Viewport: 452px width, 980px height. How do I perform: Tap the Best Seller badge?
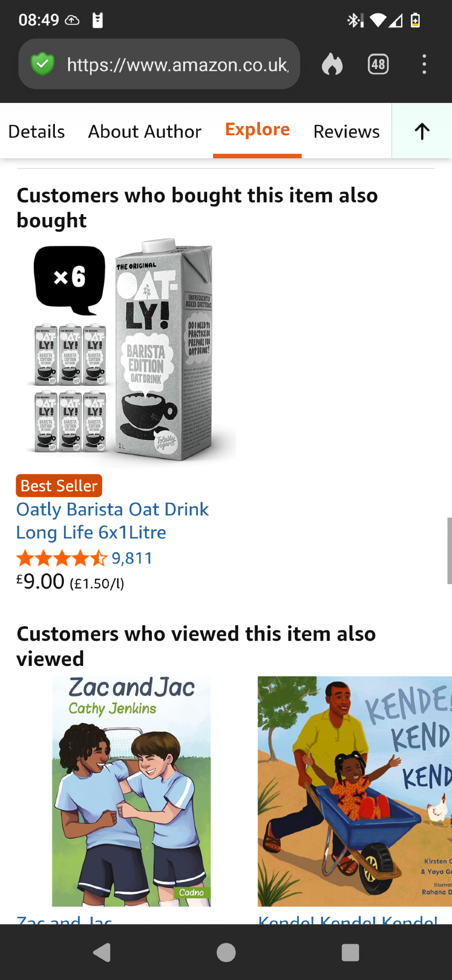[x=59, y=486]
